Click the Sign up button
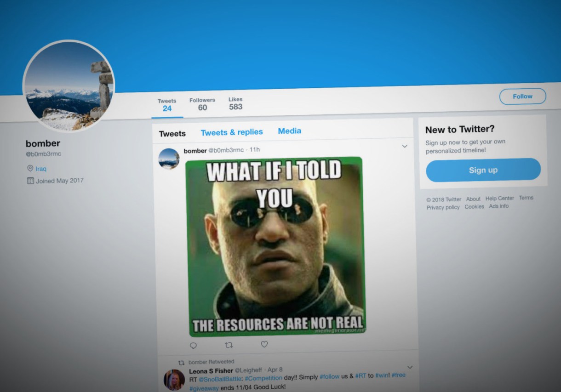 (x=483, y=170)
